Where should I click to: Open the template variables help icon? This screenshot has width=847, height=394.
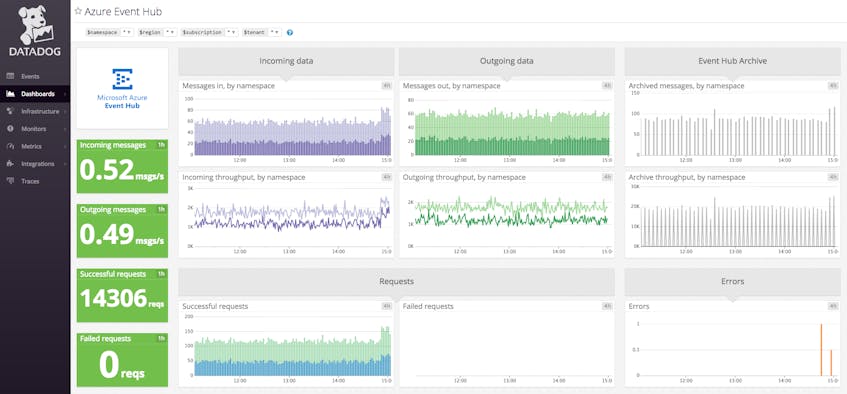(x=290, y=32)
